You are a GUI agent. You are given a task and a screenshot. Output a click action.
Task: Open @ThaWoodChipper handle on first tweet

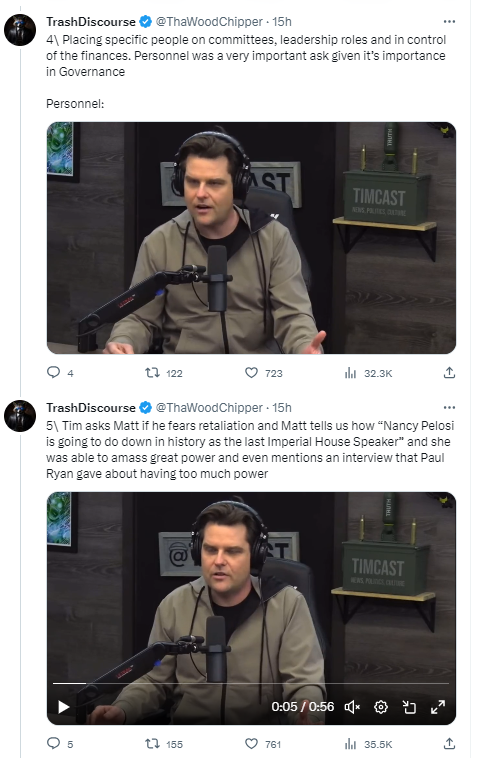point(209,22)
